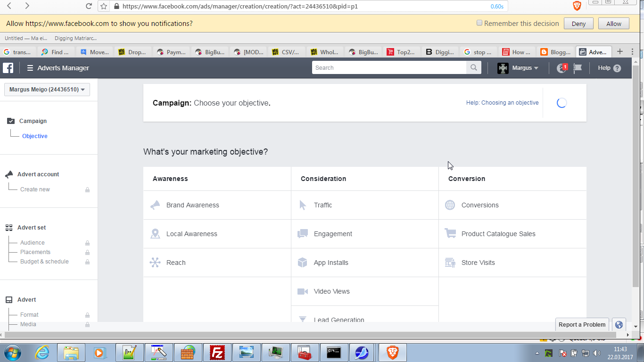
Task: Open the Command Prompt taskbar icon
Action: pyautogui.click(x=334, y=353)
